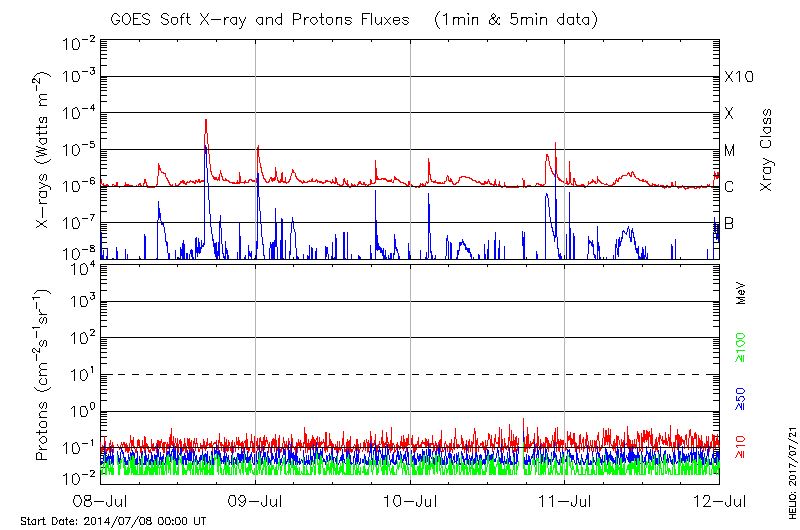This screenshot has height=530, width=800.
Task: Click the blue ≥50 MeV legend label
Action: (741, 396)
